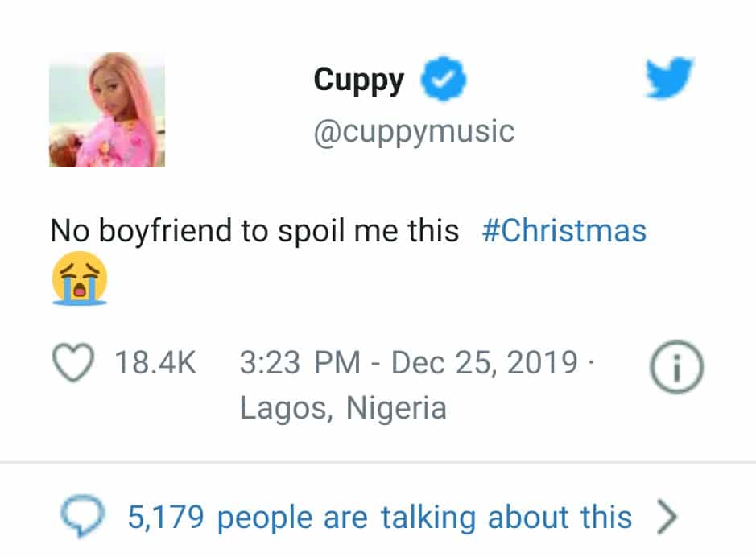Screen dimensions: 756x557
Task: Click the crying face emoji
Action: pyautogui.click(x=79, y=278)
